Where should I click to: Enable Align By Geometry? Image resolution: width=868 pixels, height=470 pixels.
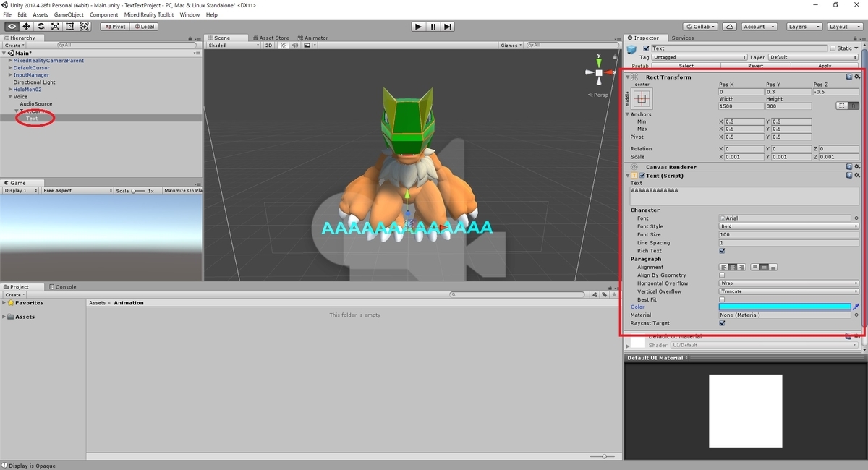(x=722, y=275)
